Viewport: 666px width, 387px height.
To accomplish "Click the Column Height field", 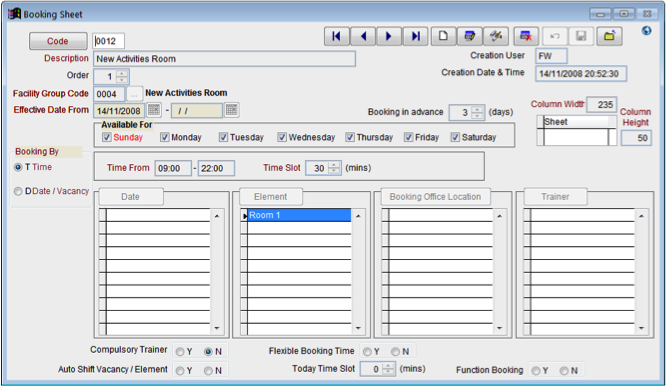I will pos(636,138).
